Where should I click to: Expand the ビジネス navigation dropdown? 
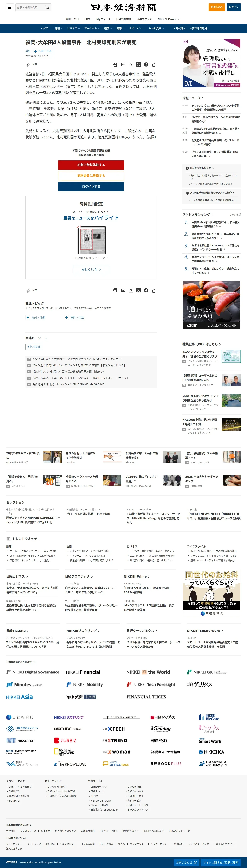[x=73, y=28]
